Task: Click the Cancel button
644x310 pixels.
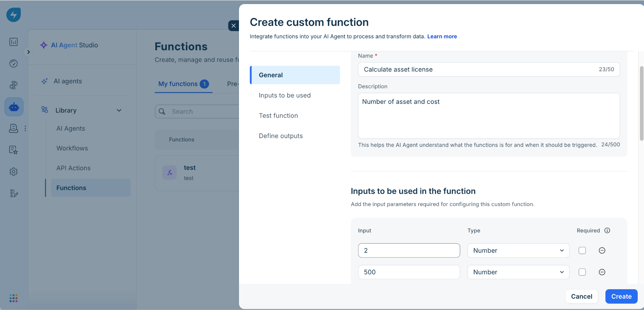Action: 581,296
